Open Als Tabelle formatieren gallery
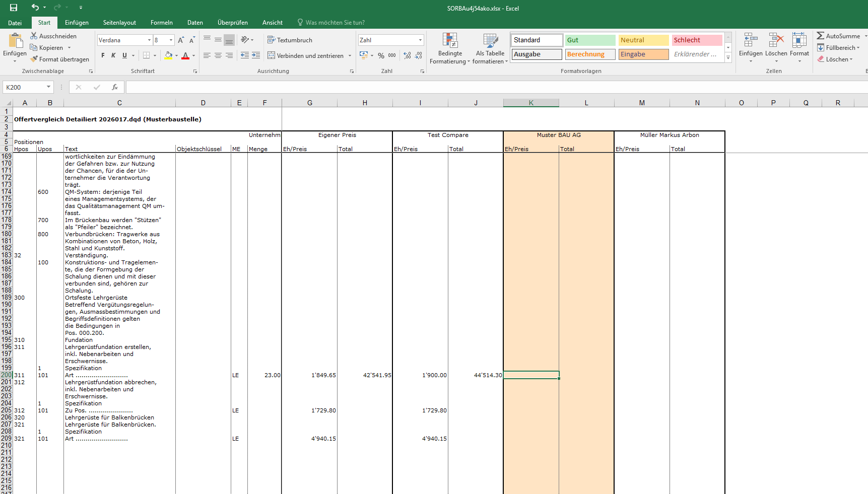Image resolution: width=868 pixels, height=494 pixels. point(490,48)
